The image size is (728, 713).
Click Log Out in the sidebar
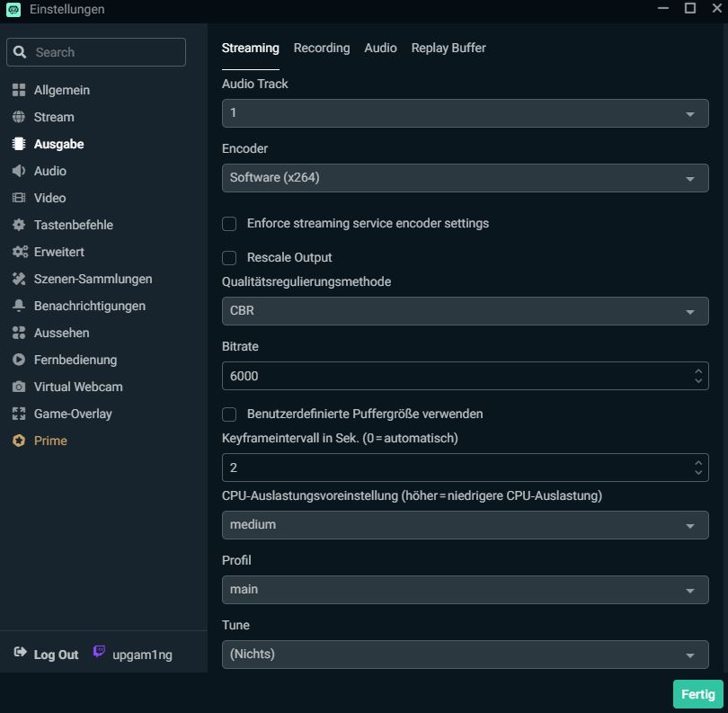47,655
